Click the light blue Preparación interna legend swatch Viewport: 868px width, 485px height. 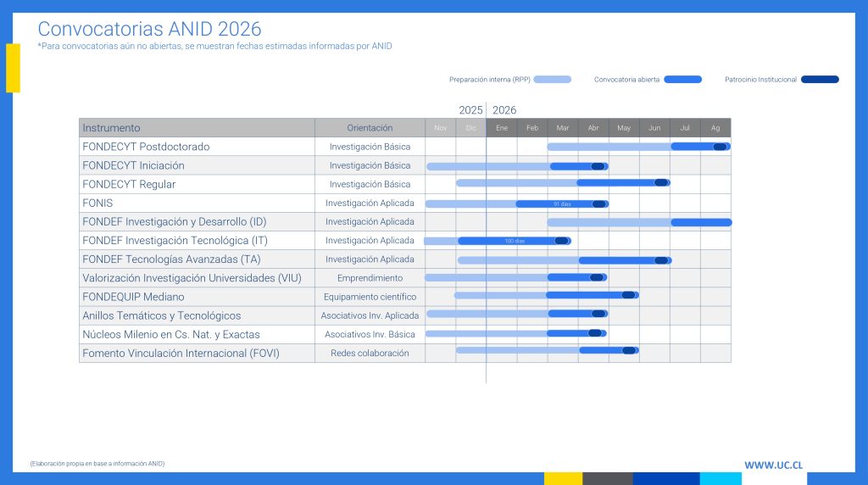[x=553, y=80]
